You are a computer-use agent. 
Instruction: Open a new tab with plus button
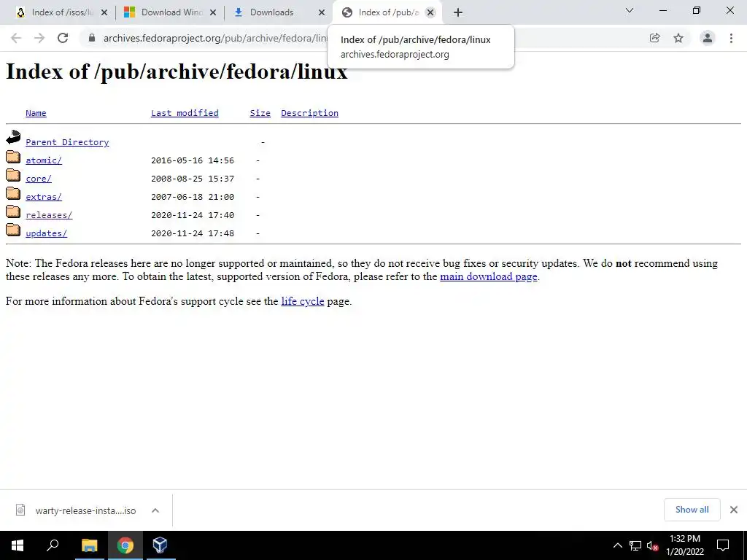(x=458, y=12)
